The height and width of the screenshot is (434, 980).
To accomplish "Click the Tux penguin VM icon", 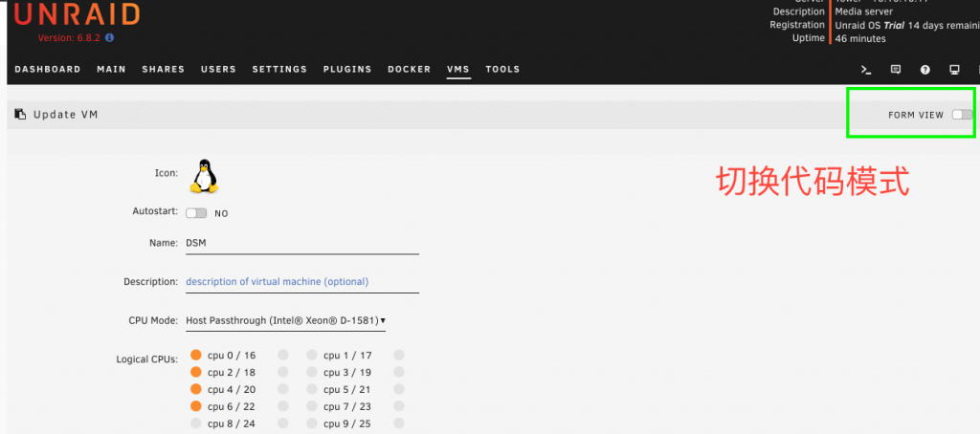I will coord(205,176).
